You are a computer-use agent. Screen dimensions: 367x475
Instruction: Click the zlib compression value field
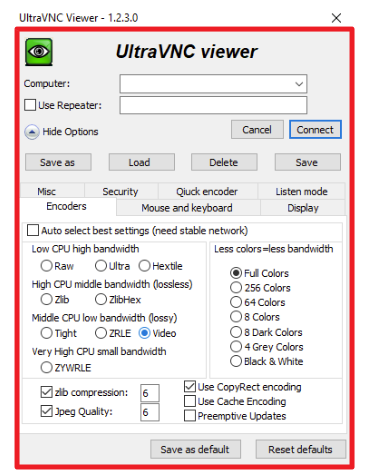[x=150, y=393]
